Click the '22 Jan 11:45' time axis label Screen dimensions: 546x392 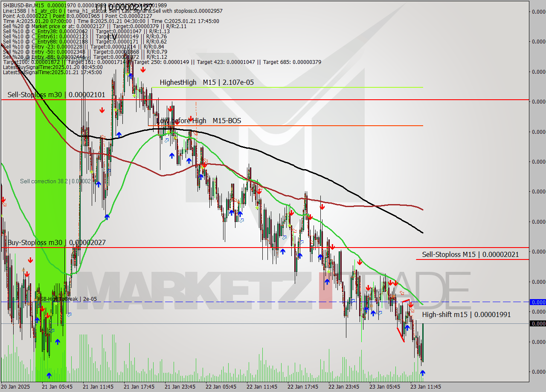(262, 386)
